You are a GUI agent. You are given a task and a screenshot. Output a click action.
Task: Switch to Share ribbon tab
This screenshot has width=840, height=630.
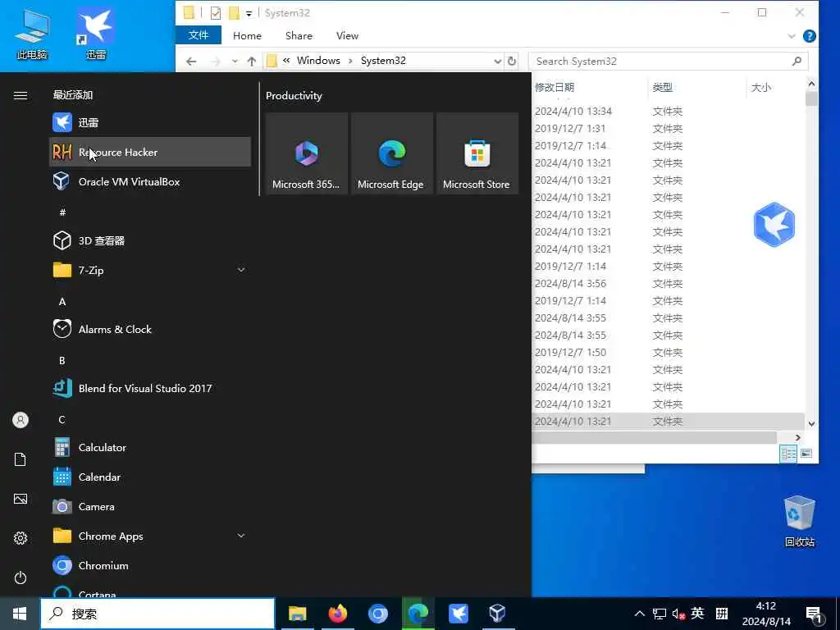point(299,36)
